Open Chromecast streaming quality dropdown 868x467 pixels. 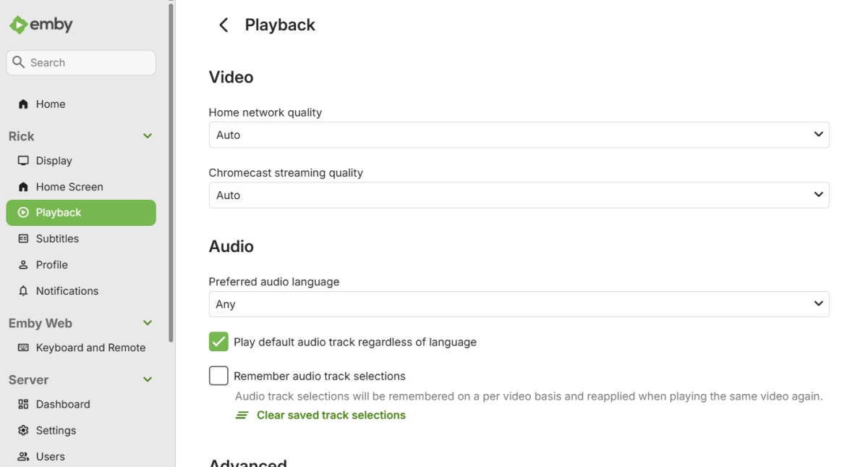[519, 195]
